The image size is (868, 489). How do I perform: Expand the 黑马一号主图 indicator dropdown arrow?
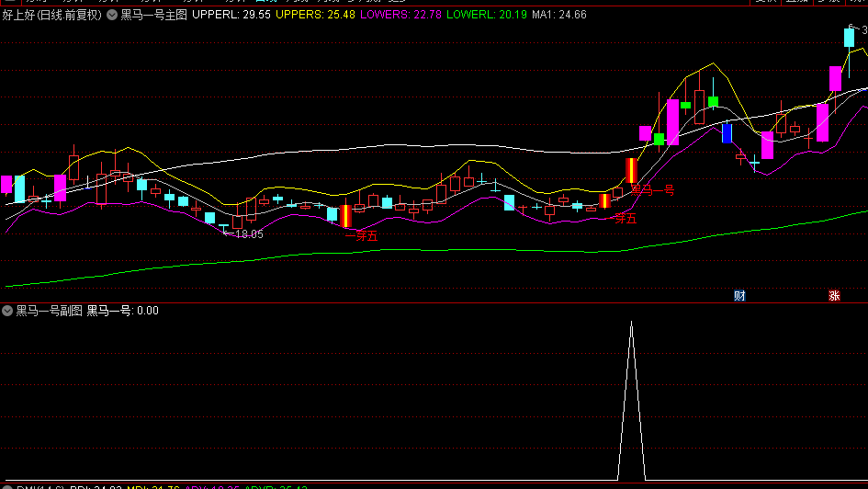112,15
